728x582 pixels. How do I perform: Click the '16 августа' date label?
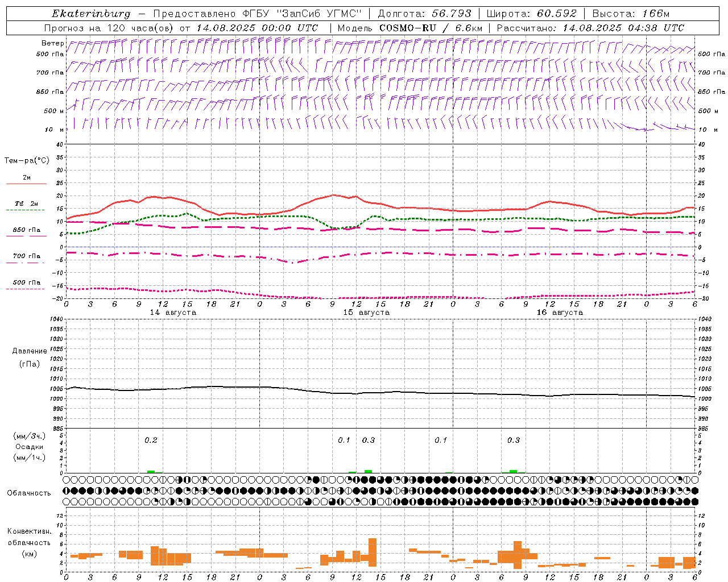[x=560, y=313]
